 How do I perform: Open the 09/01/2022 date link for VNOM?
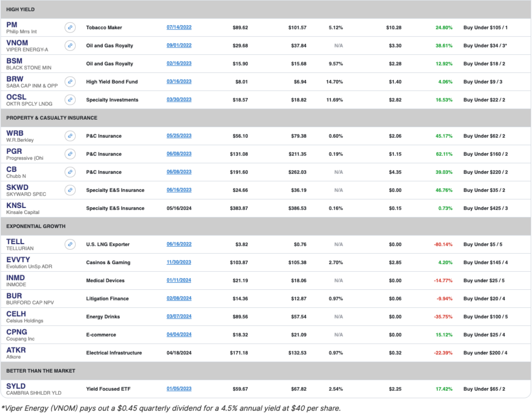pos(179,45)
